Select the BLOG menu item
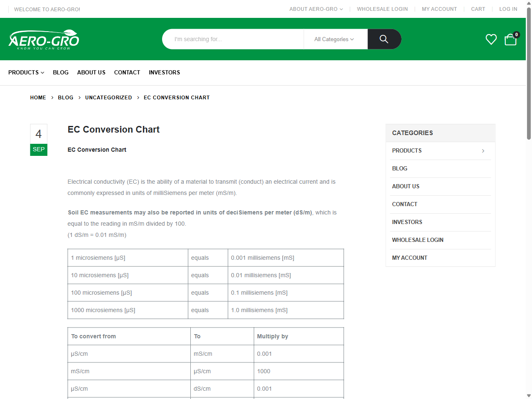 (x=61, y=72)
